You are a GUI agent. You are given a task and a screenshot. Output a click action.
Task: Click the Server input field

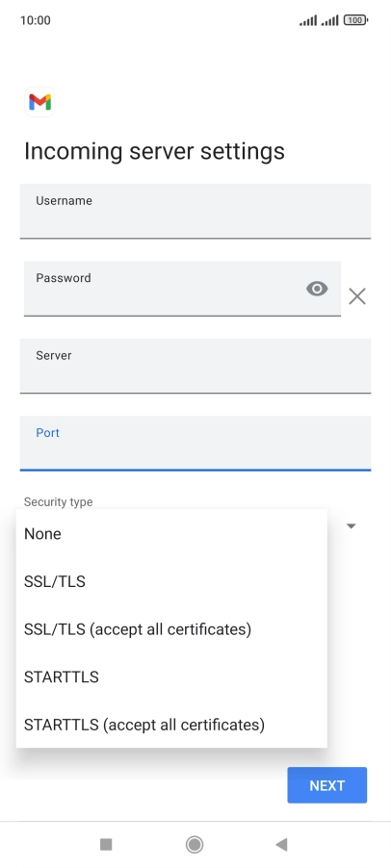pyautogui.click(x=195, y=366)
